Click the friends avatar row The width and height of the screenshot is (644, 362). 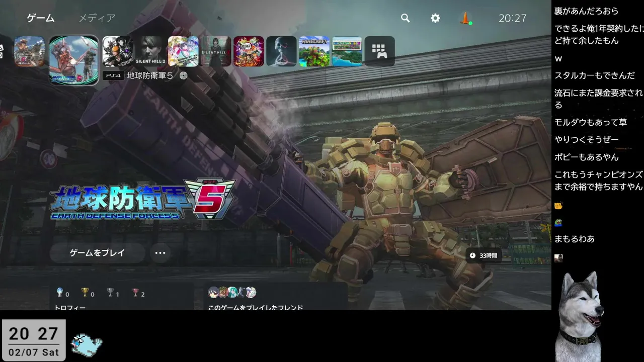(x=232, y=293)
